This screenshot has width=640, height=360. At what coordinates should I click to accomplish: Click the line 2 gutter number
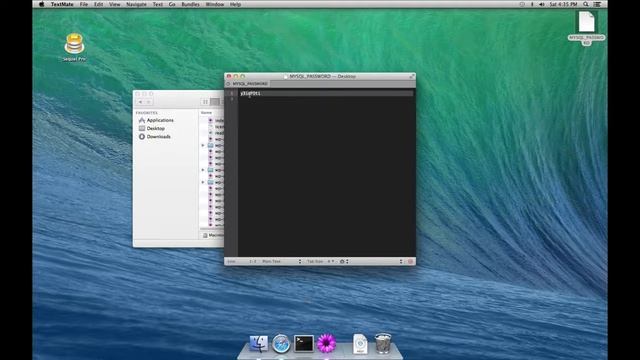tap(232, 99)
